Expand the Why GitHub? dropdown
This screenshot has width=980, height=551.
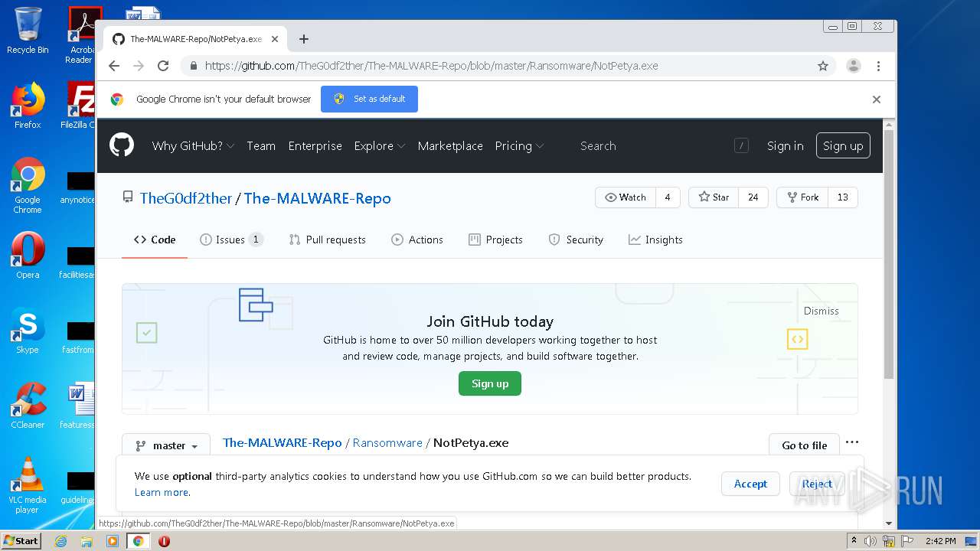193,146
